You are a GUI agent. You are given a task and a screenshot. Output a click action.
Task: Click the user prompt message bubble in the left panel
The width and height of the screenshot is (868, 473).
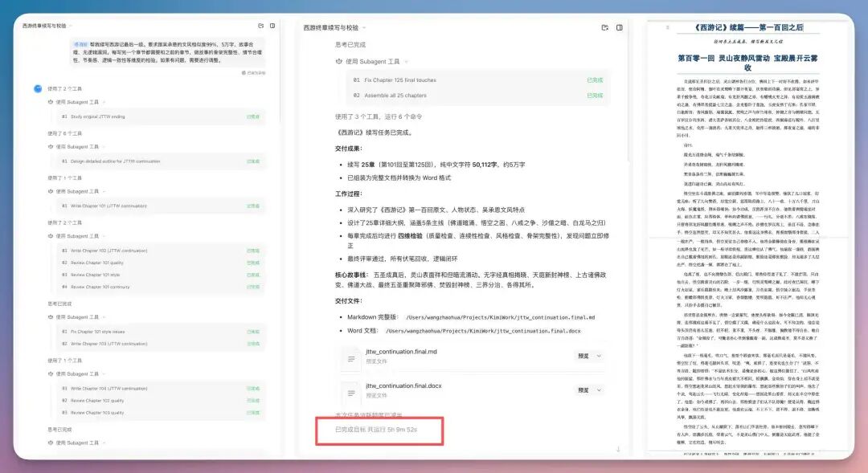coord(168,52)
